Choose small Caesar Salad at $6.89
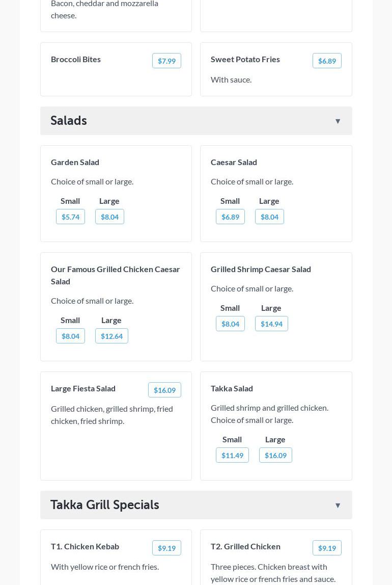Image resolution: width=392 pixels, height=585 pixels. pyautogui.click(x=230, y=217)
